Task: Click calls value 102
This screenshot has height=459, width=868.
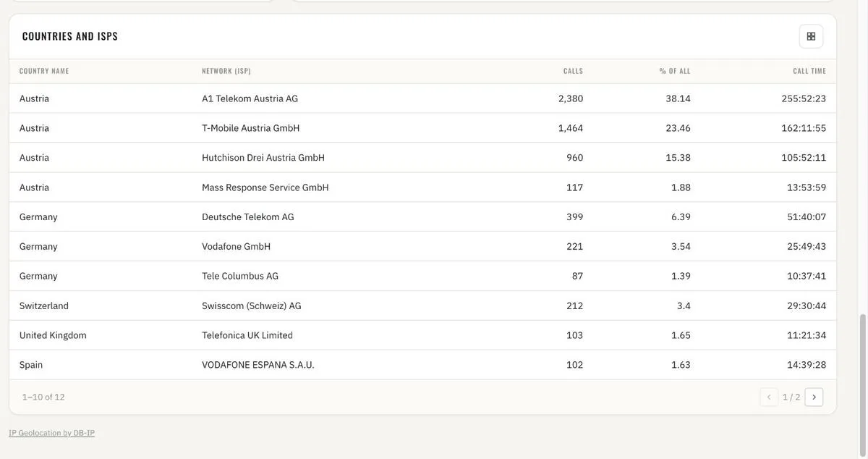Action: coord(575,366)
